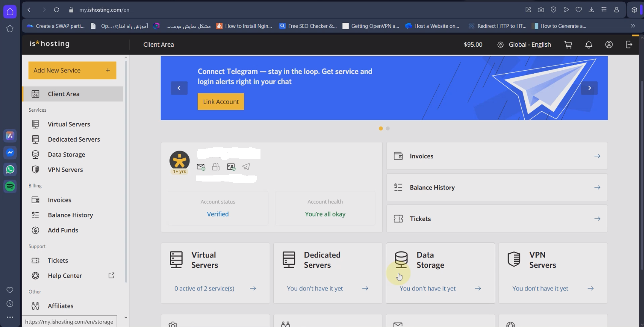
Task: Open Spotify from browser sidebar
Action: point(10,186)
